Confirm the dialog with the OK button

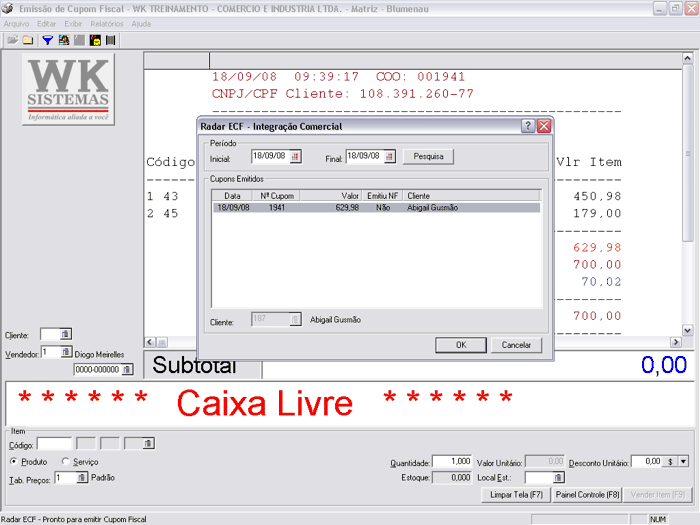click(461, 345)
